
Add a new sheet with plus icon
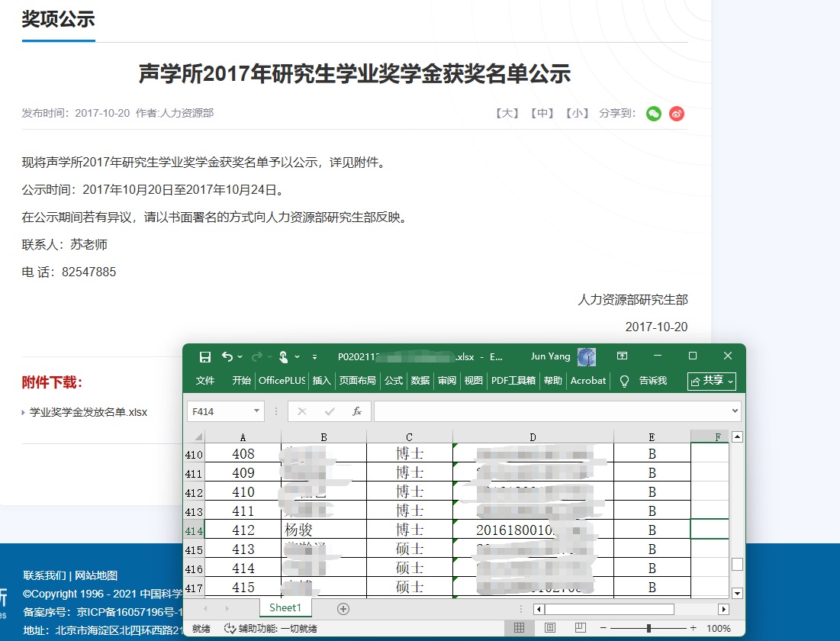[x=343, y=608]
